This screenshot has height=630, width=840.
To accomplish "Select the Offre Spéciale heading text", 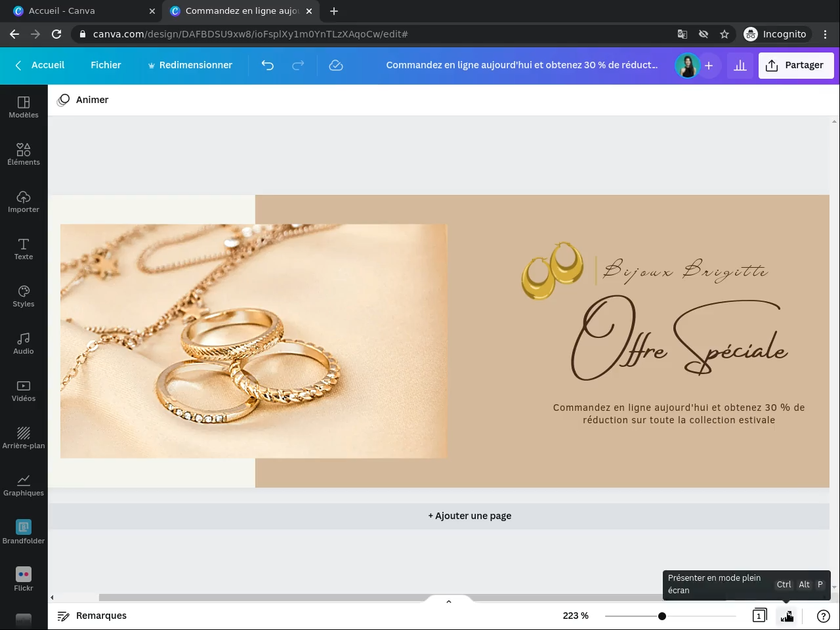I will click(x=679, y=338).
